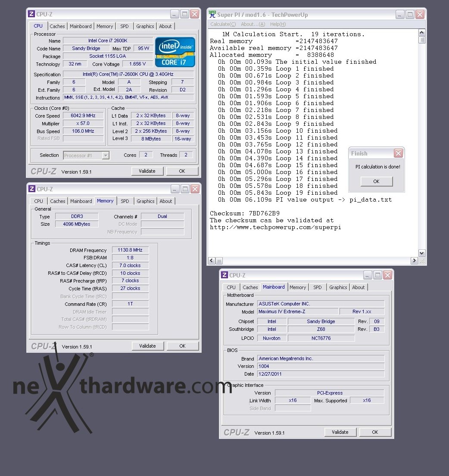Screen dimensions: 449x476
Task: Click the Level 3 cache value 8 MBytes
Action: [151, 139]
